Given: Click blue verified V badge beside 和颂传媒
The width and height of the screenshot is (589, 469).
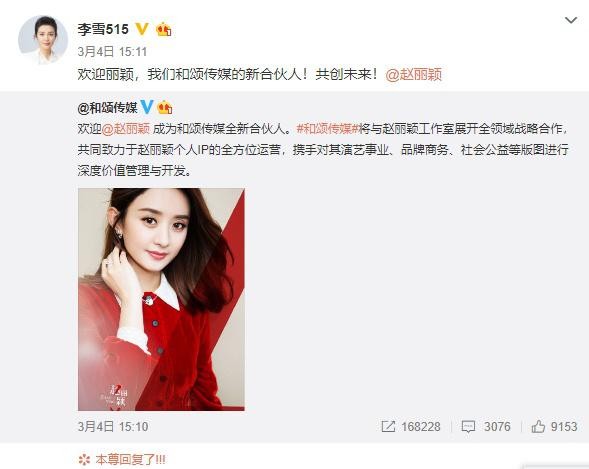Looking at the screenshot, I should point(146,107).
